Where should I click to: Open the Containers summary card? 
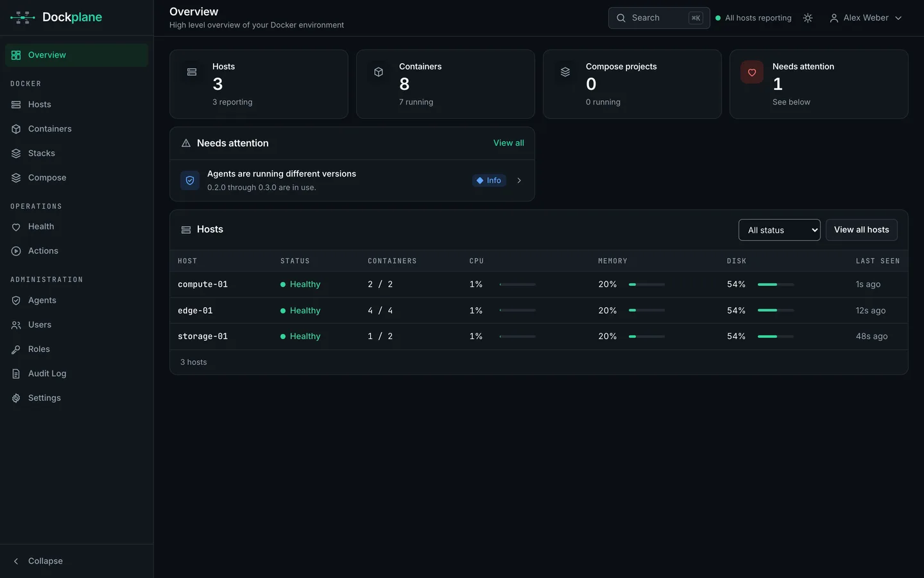pos(445,84)
